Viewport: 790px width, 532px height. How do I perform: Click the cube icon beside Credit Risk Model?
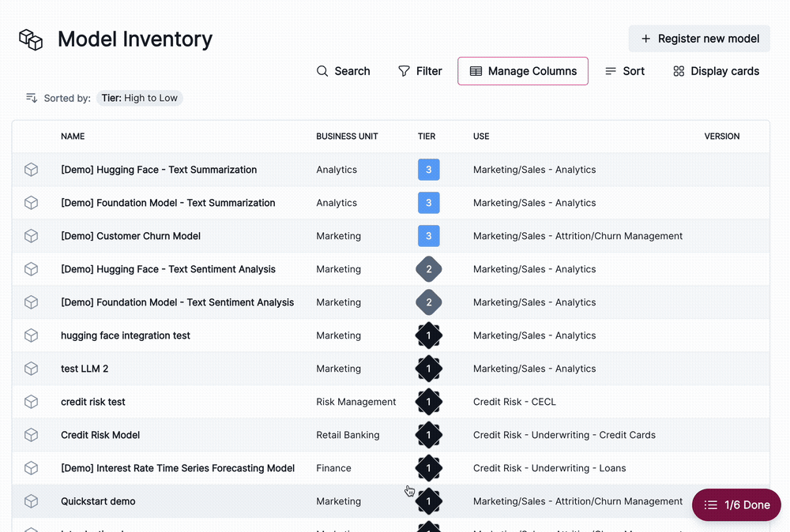(x=31, y=435)
